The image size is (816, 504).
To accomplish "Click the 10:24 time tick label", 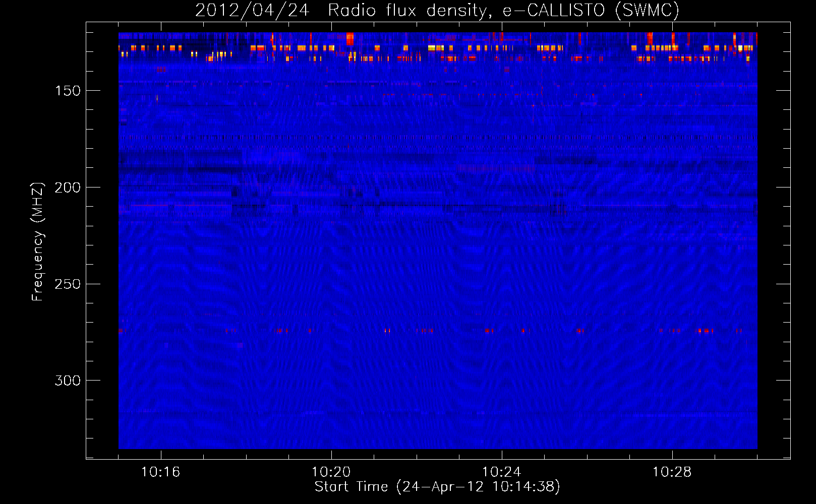I will (x=502, y=472).
